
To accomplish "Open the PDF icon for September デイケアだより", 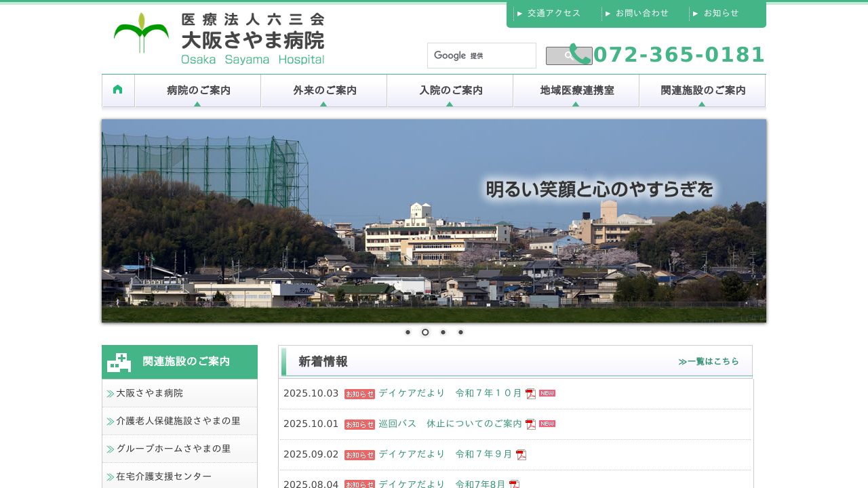I will click(521, 454).
